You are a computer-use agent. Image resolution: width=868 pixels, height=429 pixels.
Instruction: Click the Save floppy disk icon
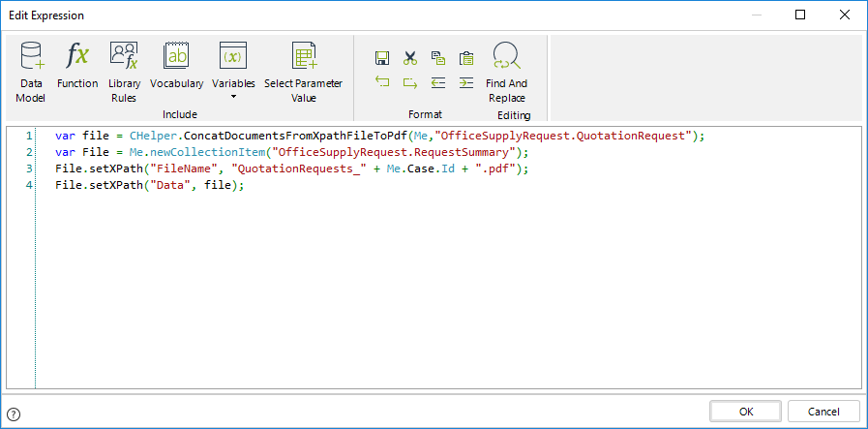click(382, 58)
